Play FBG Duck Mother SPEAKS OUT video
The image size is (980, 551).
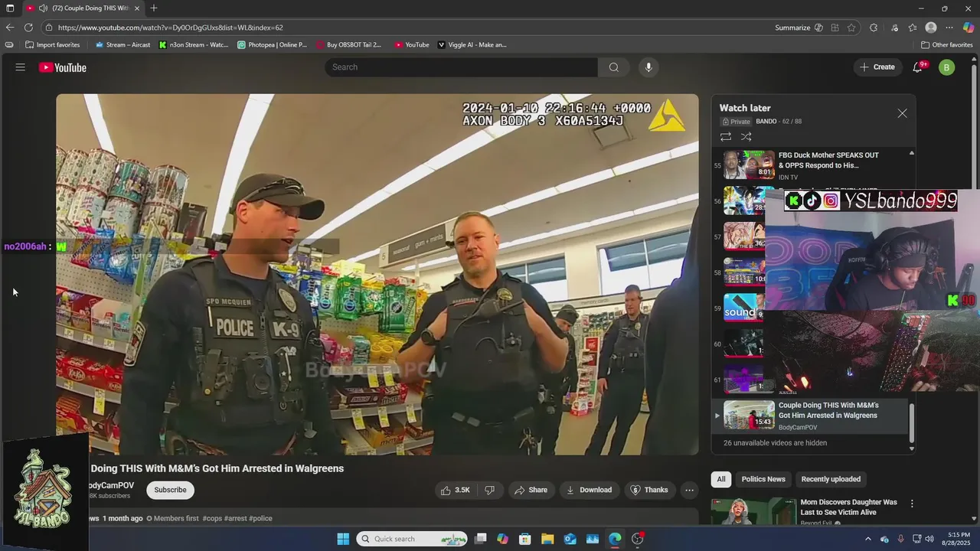pyautogui.click(x=812, y=164)
